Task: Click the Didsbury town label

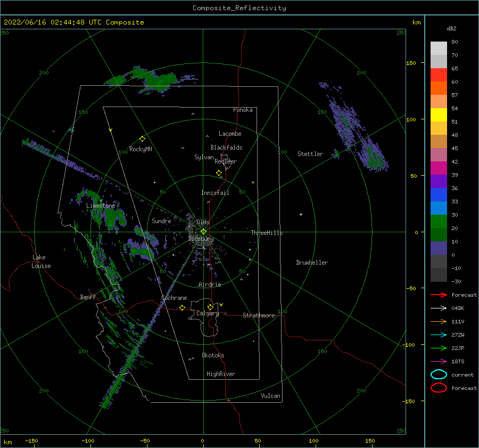Action: pyautogui.click(x=201, y=239)
